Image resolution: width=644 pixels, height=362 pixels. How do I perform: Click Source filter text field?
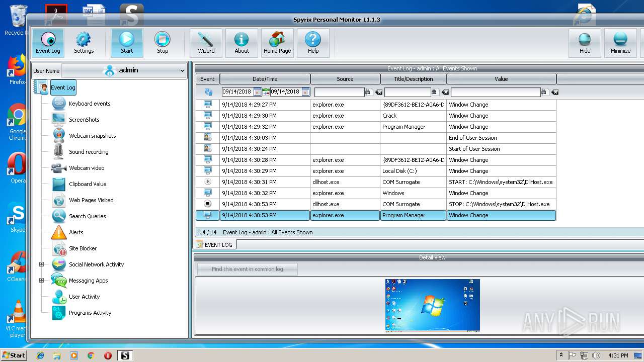point(339,92)
